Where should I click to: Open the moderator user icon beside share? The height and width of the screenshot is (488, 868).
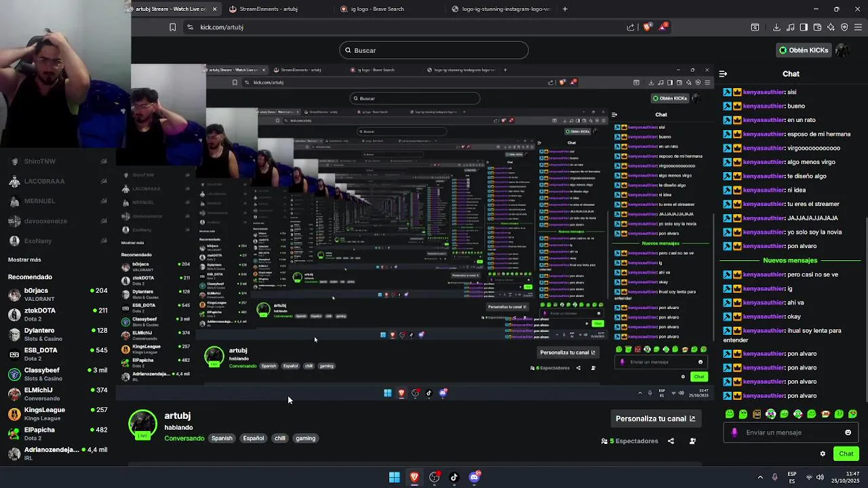(692, 441)
